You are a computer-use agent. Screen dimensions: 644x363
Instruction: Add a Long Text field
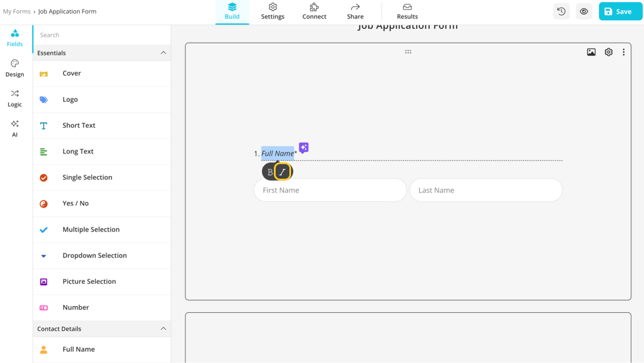point(102,152)
